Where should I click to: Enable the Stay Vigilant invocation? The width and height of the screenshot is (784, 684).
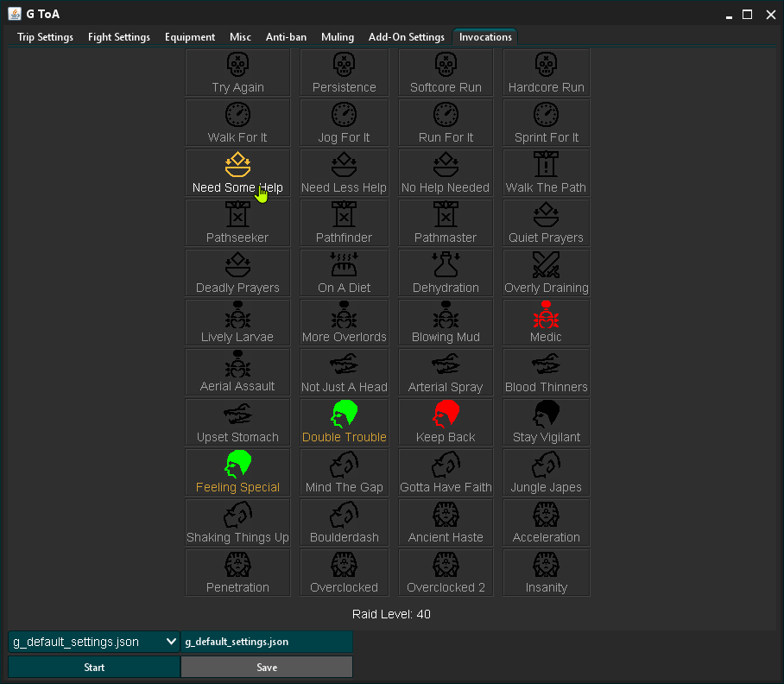546,422
